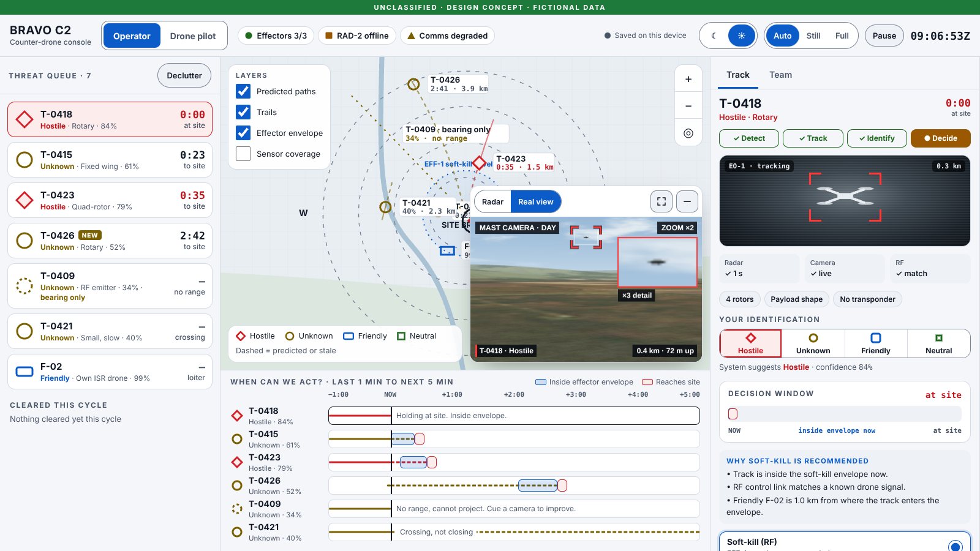Image resolution: width=980 pixels, height=551 pixels.
Task: Set motion mode to Still
Action: coord(813,36)
